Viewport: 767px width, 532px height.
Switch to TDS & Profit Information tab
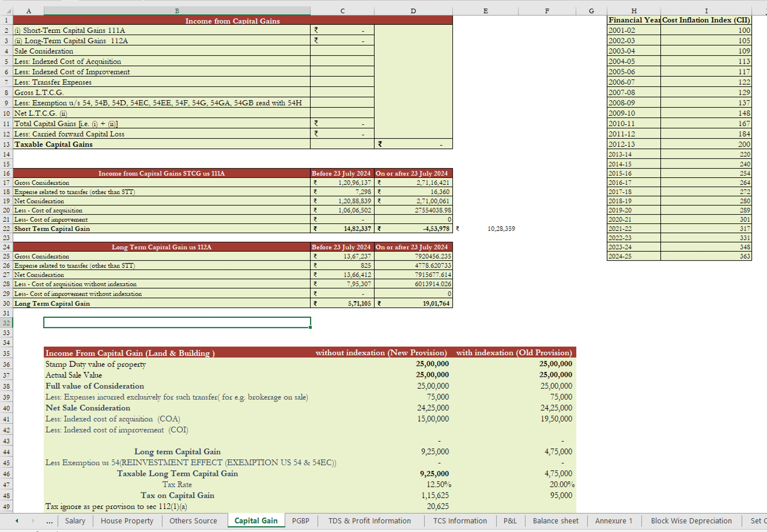tap(369, 521)
